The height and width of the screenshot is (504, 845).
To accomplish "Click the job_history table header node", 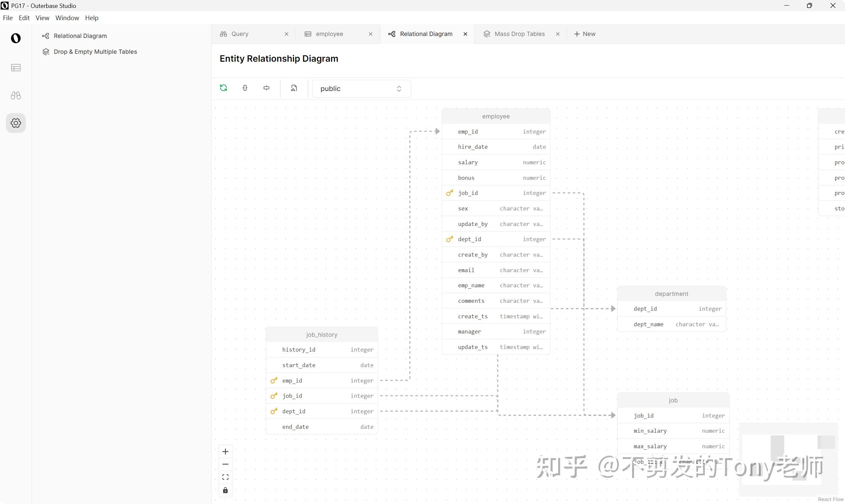I will click(x=322, y=334).
